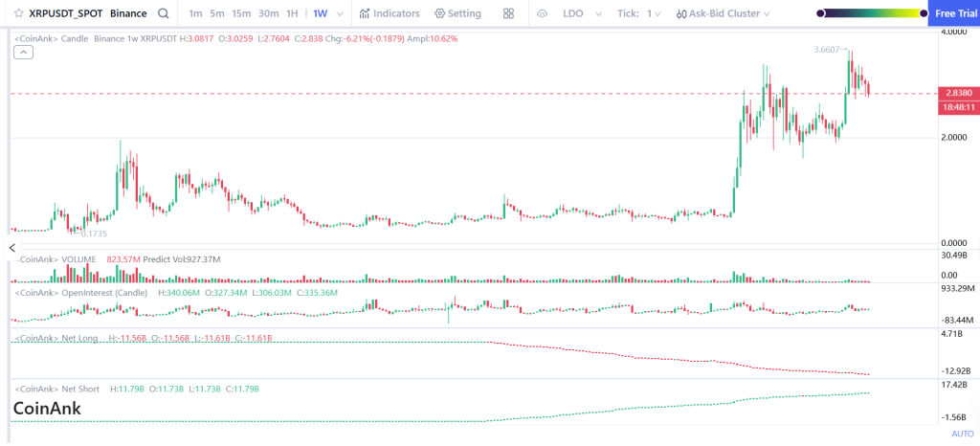Switch to the 30m timeframe
The height and width of the screenshot is (446, 980).
[x=269, y=13]
